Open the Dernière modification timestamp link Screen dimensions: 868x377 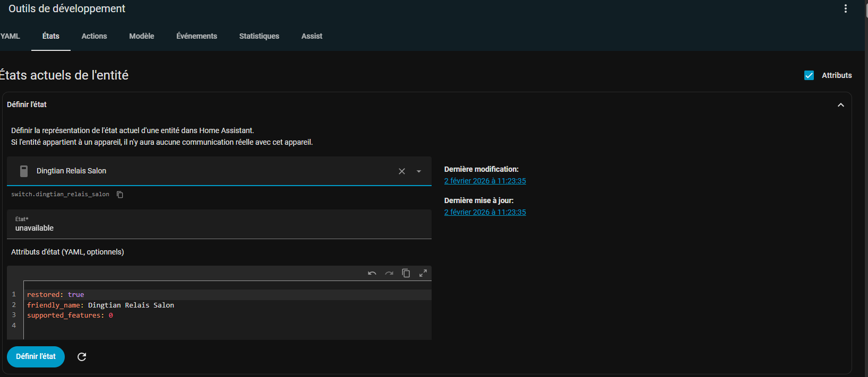coord(485,181)
